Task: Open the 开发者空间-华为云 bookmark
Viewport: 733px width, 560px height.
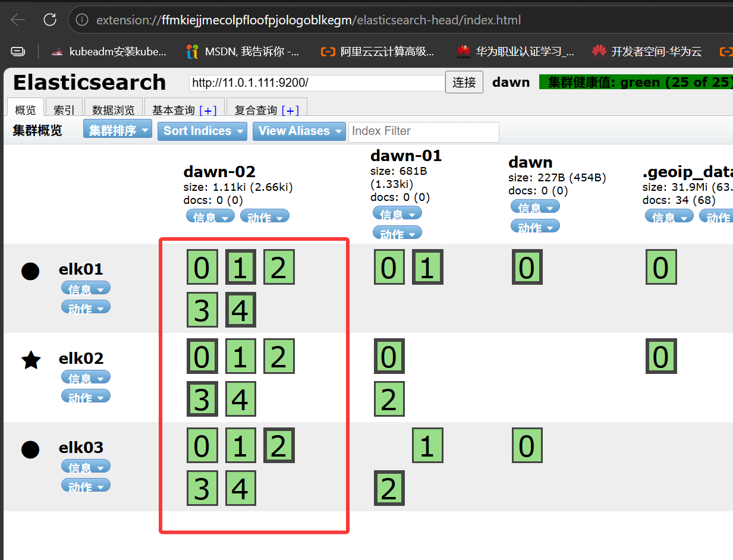Action: coord(647,52)
